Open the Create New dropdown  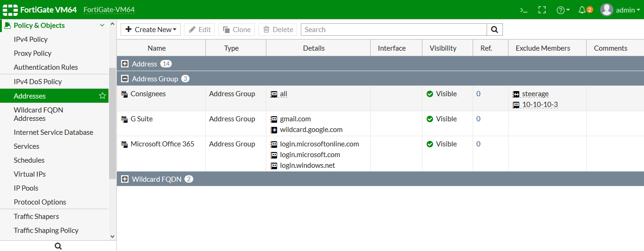[x=151, y=30]
